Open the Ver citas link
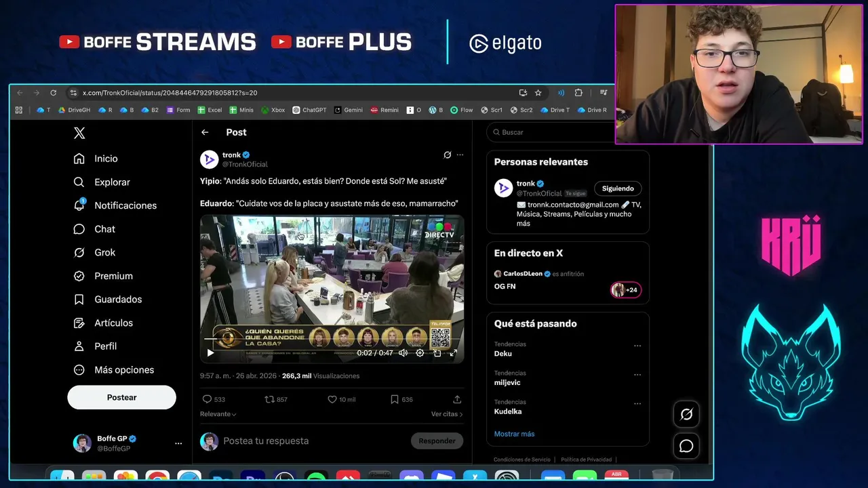The height and width of the screenshot is (488, 868). 447,414
